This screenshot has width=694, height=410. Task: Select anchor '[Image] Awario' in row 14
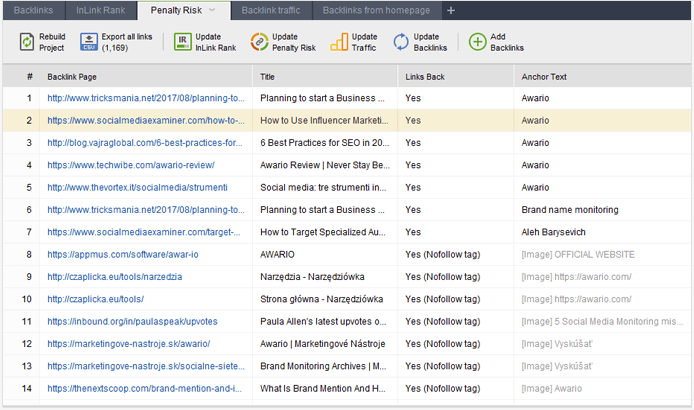(551, 388)
